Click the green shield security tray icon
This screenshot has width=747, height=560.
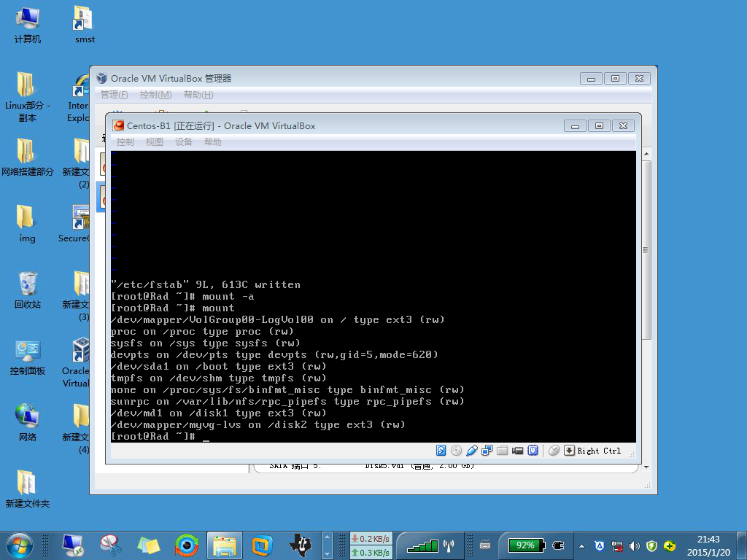pos(651,546)
